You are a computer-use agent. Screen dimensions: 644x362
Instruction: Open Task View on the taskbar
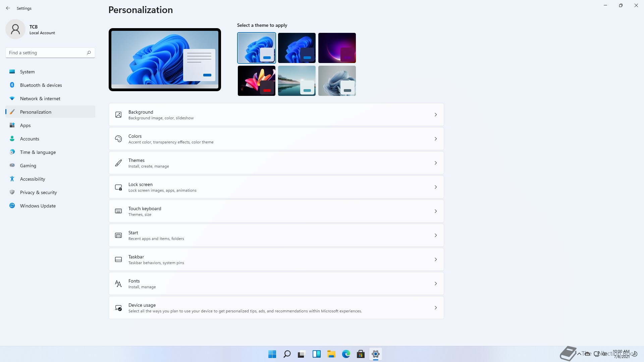click(x=302, y=354)
